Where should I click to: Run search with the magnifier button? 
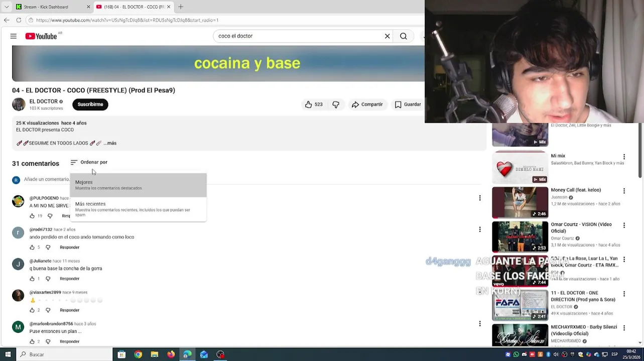404,36
